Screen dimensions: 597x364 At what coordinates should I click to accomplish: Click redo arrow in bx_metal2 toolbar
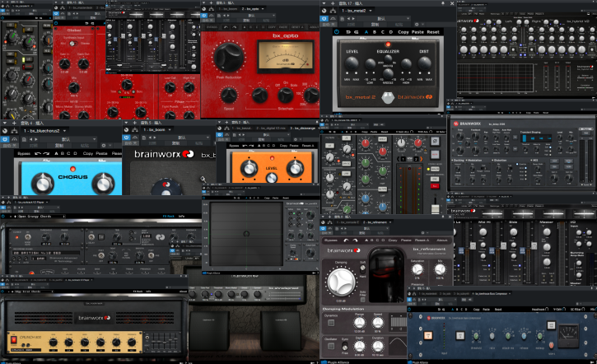point(357,32)
